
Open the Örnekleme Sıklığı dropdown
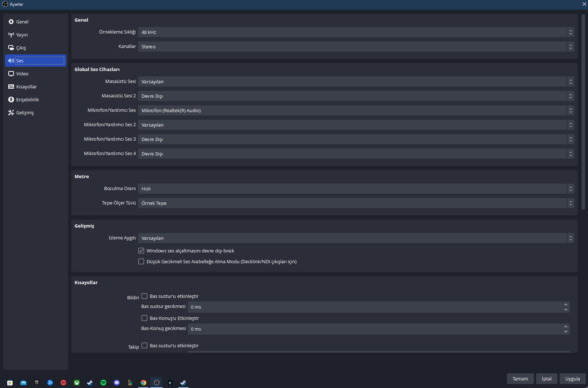click(356, 32)
